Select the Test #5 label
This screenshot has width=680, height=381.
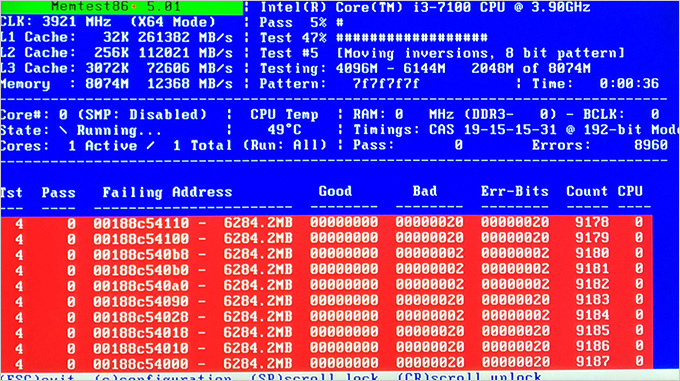pyautogui.click(x=289, y=53)
